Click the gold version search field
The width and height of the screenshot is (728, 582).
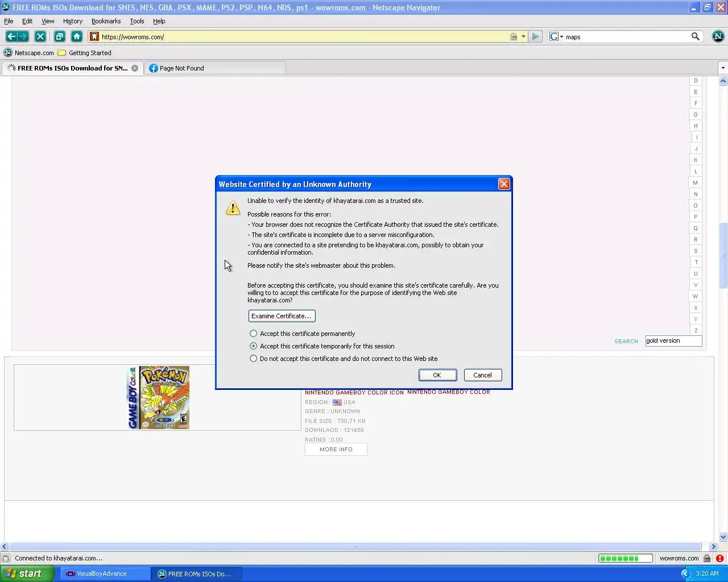(673, 341)
